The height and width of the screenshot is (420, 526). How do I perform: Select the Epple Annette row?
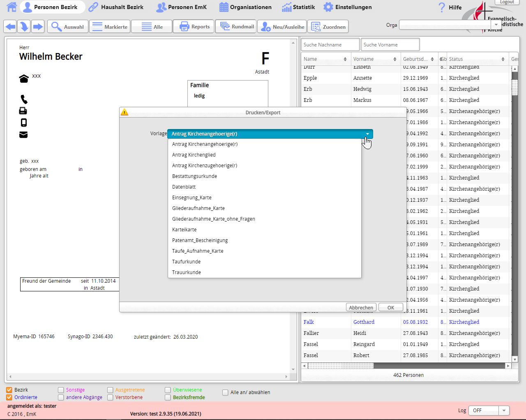click(406, 78)
